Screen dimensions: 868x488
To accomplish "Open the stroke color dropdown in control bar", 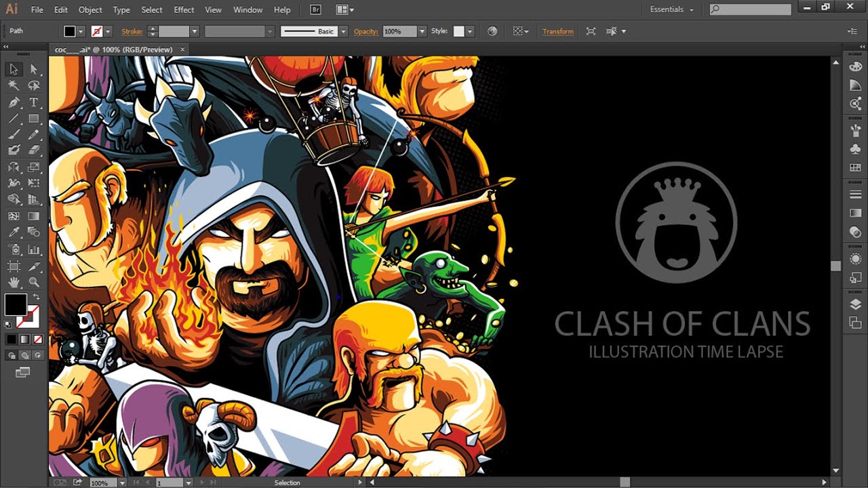I will click(108, 31).
